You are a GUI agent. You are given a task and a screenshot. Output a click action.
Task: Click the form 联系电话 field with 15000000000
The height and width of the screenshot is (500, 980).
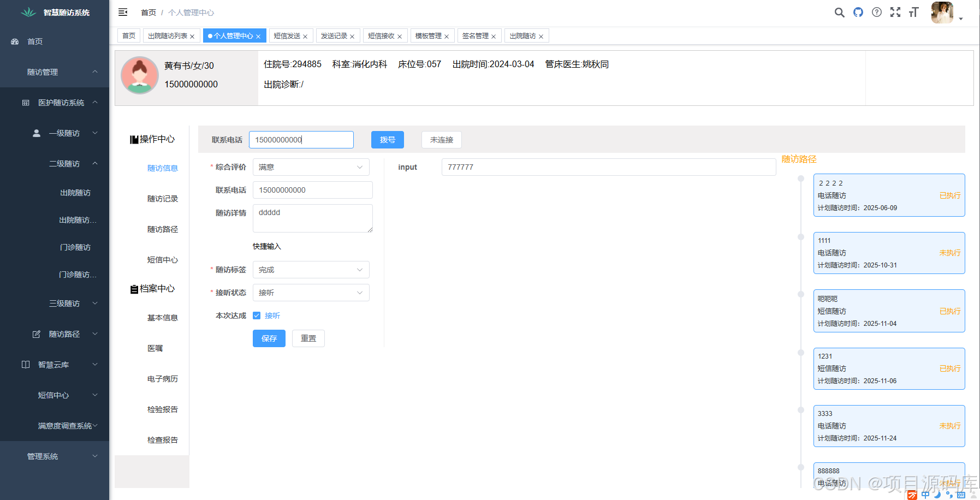[313, 190]
